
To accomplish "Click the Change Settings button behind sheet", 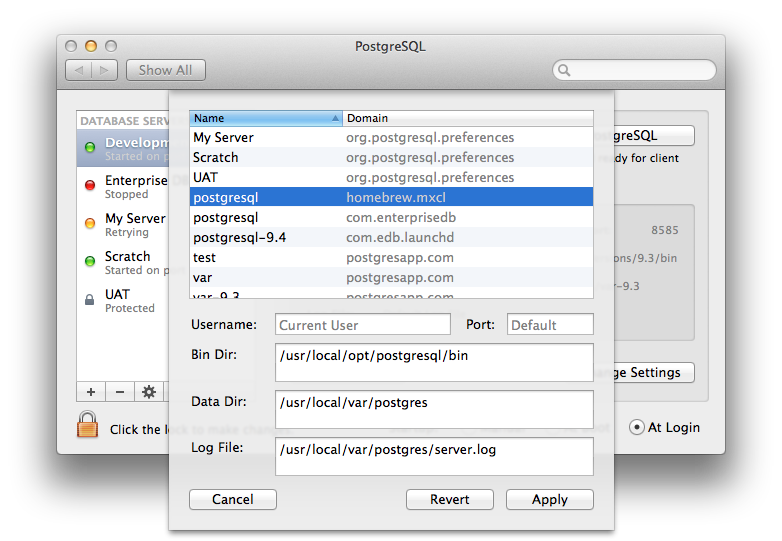I will click(x=654, y=372).
